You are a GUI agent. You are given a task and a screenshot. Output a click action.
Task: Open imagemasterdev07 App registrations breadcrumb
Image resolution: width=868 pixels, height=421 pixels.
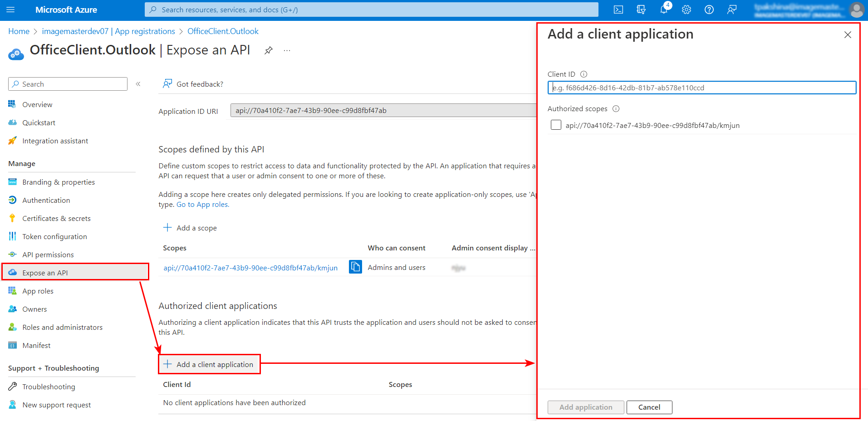coord(108,31)
